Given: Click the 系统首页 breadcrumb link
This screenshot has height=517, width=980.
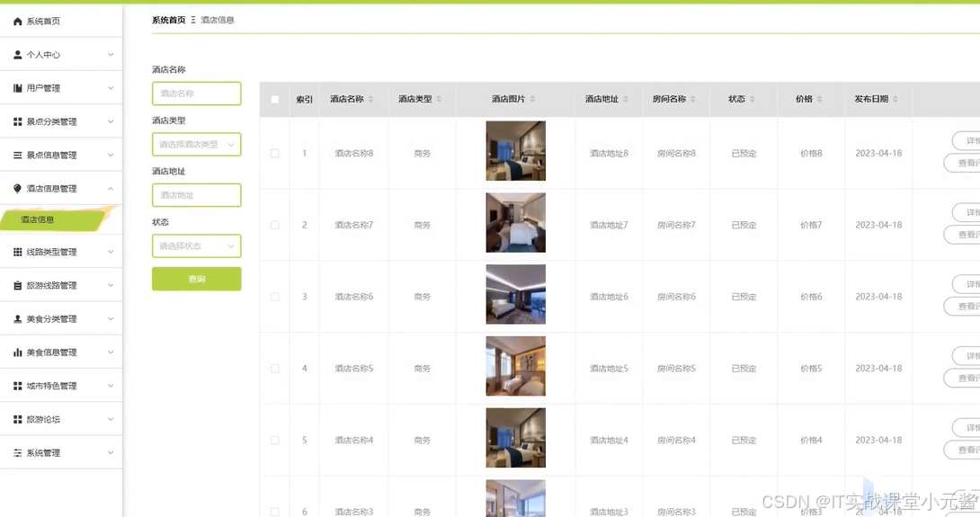Looking at the screenshot, I should pos(169,20).
